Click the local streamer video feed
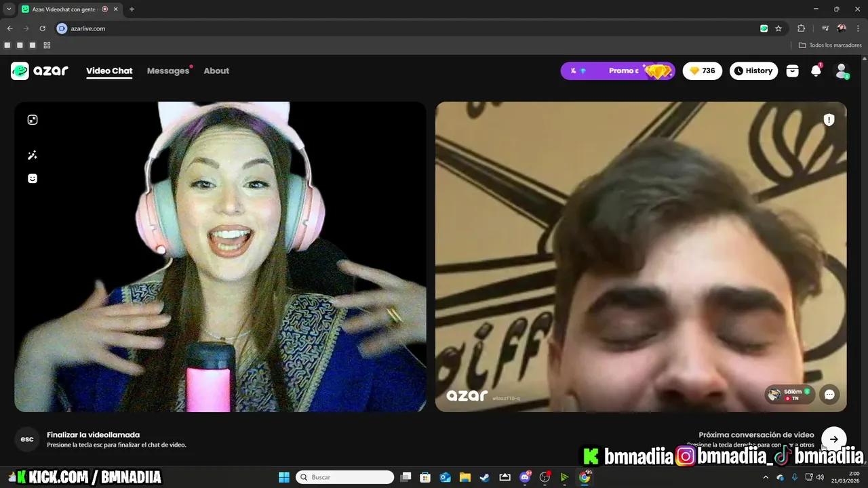This screenshot has height=488, width=868. tap(220, 257)
